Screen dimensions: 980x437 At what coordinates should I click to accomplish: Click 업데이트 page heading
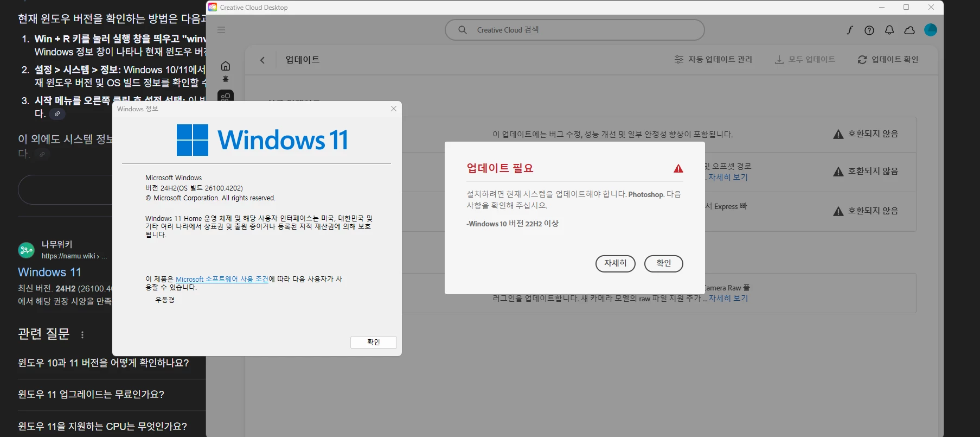pyautogui.click(x=303, y=60)
